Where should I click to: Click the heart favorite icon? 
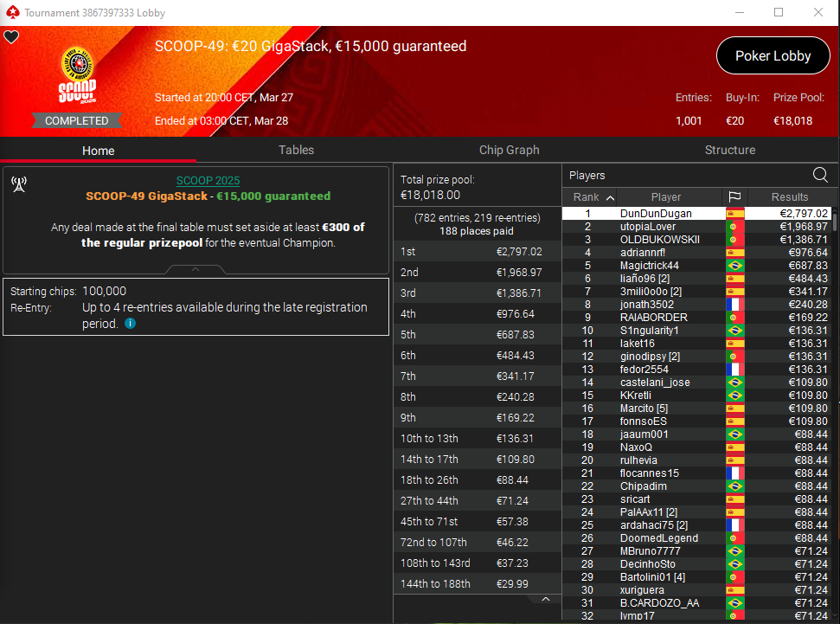[11, 37]
